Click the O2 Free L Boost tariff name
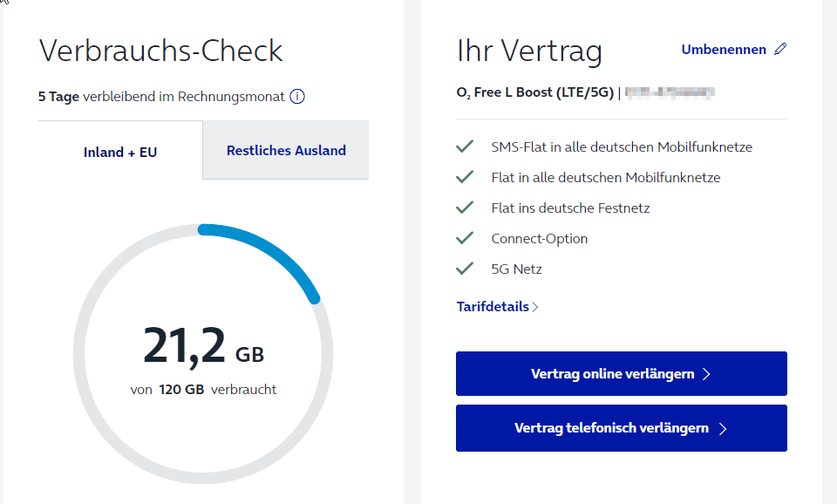This screenshot has width=837, height=504. coord(535,92)
